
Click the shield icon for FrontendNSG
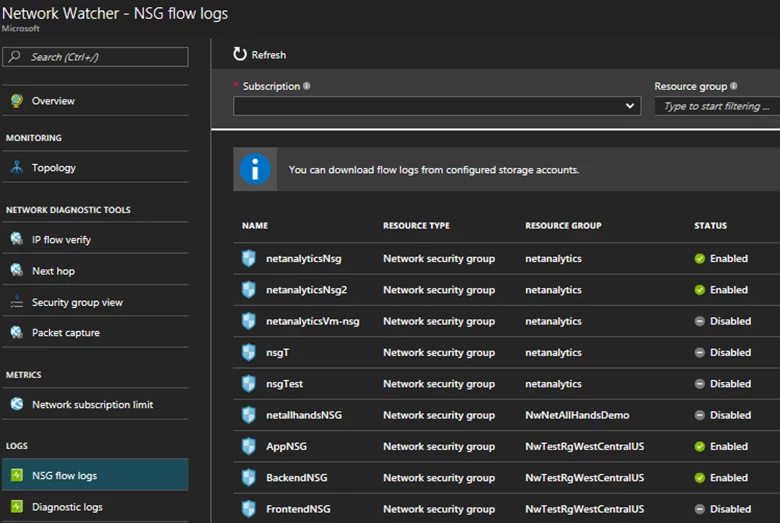[248, 509]
